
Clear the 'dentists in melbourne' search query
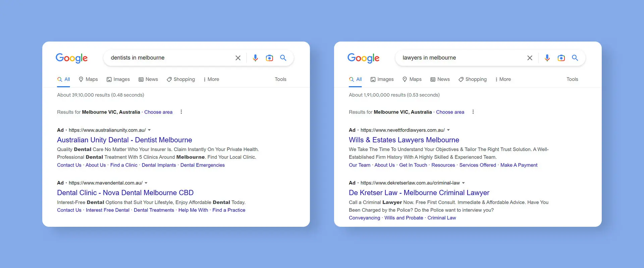click(238, 58)
